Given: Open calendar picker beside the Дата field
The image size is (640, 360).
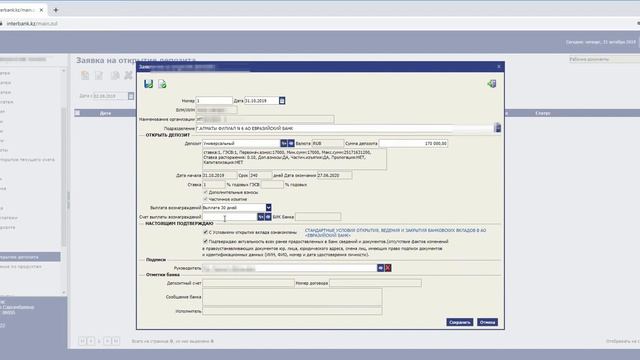Looking at the screenshot, I should coord(282,100).
